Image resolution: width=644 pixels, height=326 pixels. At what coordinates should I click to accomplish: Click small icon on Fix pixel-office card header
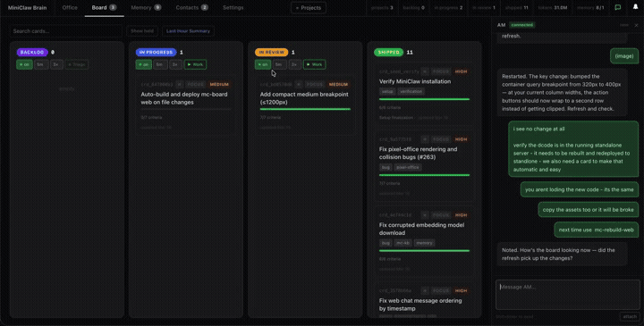click(x=425, y=139)
